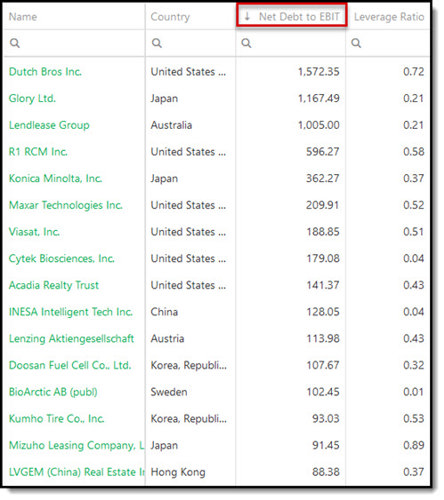
Task: Open the Konica Minolta, Inc. link
Action: coord(55,178)
